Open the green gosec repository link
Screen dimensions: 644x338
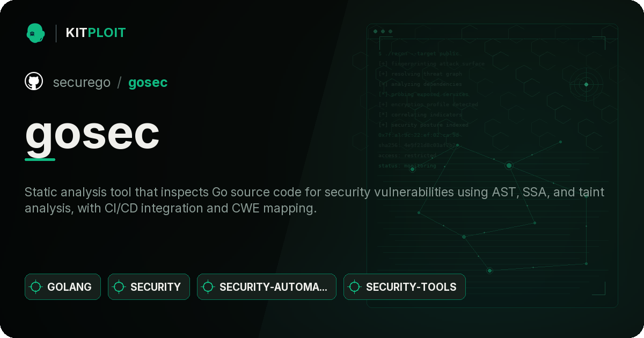tap(148, 82)
